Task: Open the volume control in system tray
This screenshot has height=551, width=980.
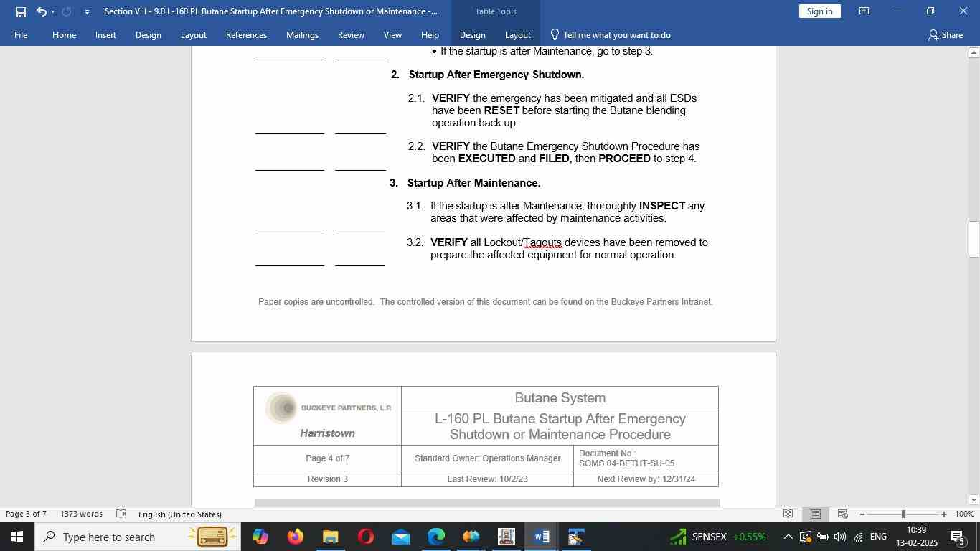Action: pos(840,537)
